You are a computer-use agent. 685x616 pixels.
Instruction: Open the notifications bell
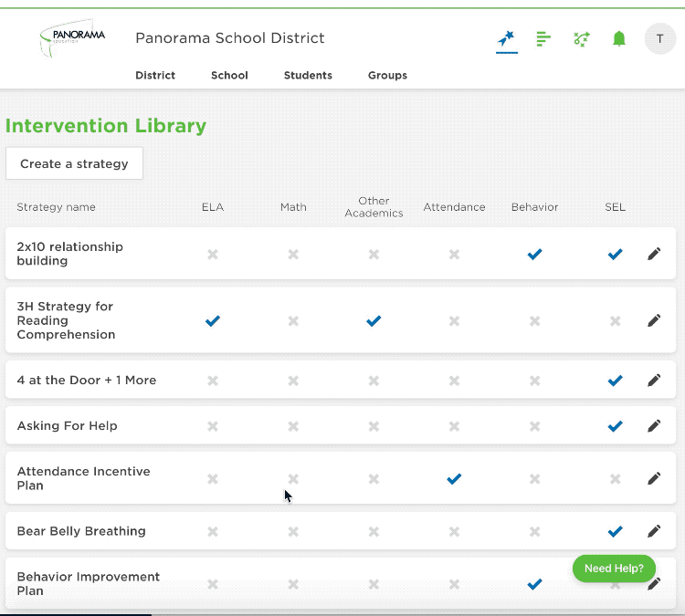coord(618,39)
